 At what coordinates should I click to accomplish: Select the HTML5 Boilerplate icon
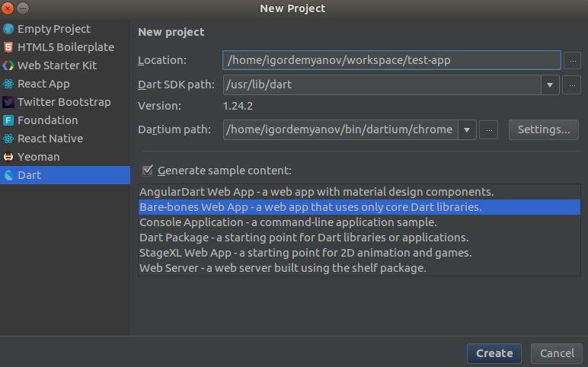pyautogui.click(x=8, y=47)
